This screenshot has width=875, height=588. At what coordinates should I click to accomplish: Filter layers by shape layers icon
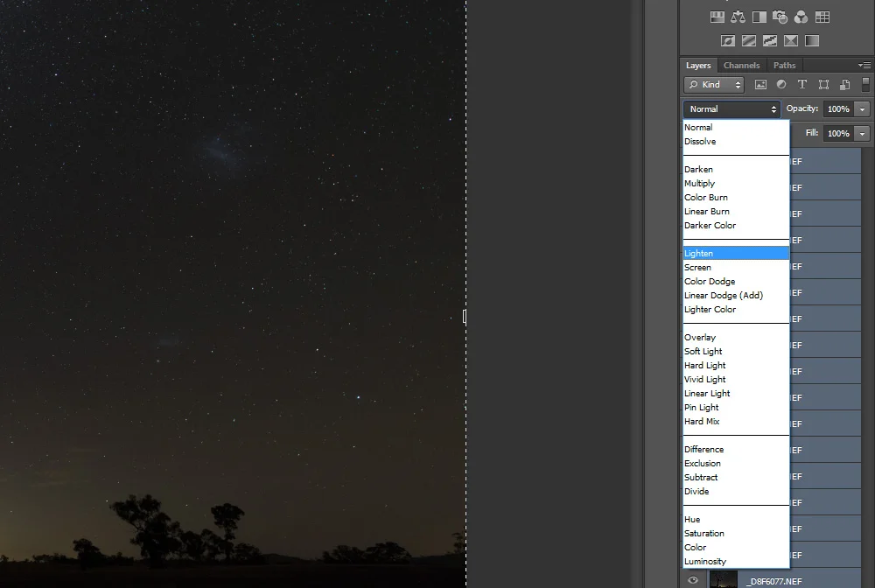click(823, 85)
